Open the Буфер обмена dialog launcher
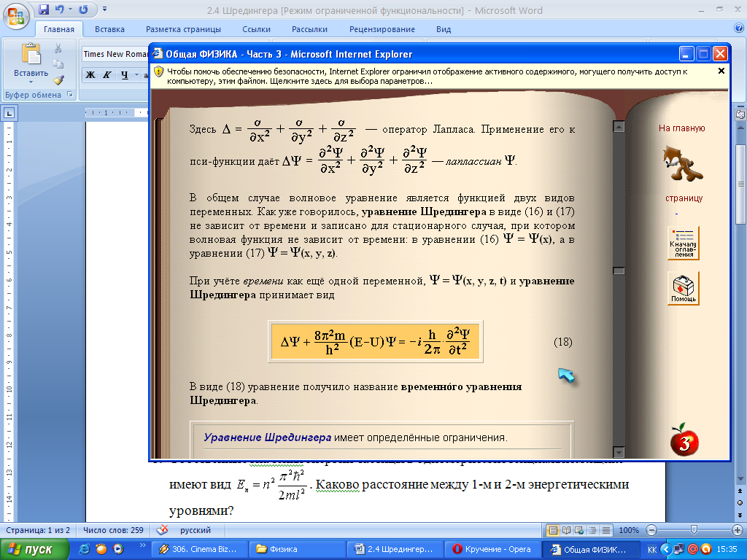Screen dimensions: 747x560 point(70,94)
